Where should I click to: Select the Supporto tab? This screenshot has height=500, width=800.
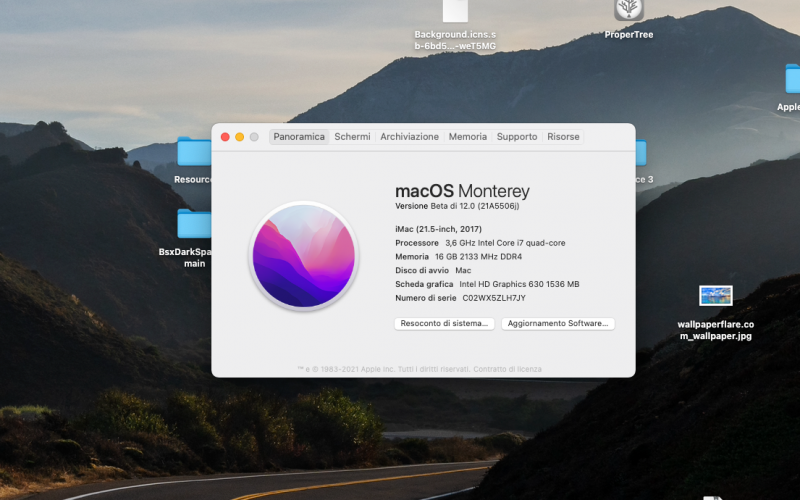517,137
